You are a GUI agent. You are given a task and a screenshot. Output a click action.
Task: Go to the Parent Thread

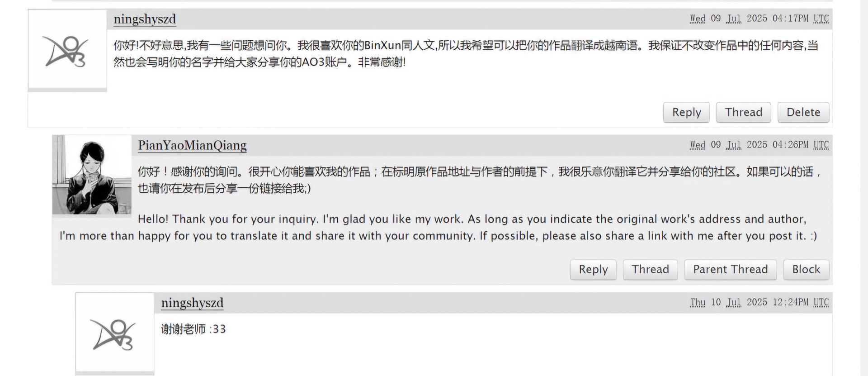point(730,270)
